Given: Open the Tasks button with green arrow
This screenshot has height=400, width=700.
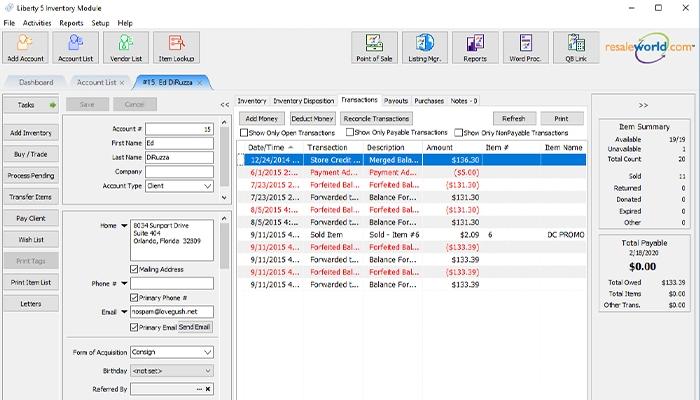Looking at the screenshot, I should click(31, 105).
